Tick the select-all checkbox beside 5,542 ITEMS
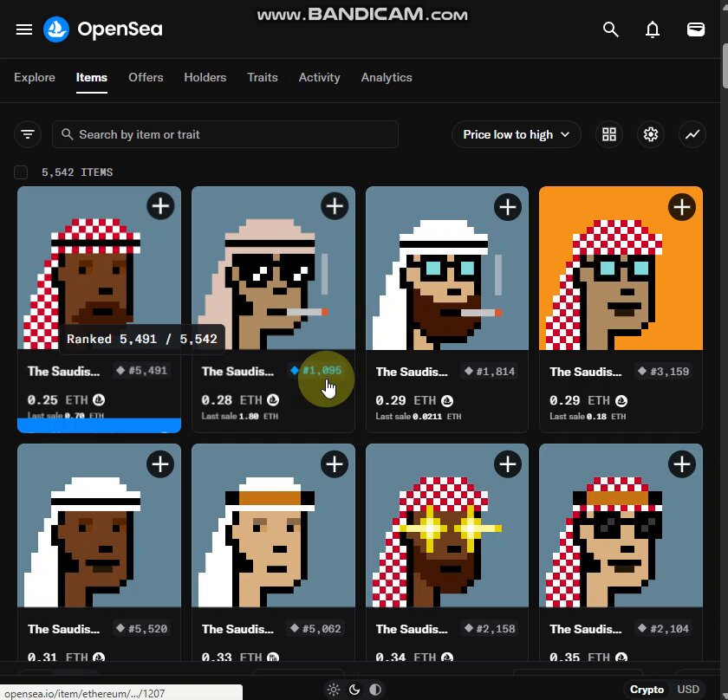 21,172
